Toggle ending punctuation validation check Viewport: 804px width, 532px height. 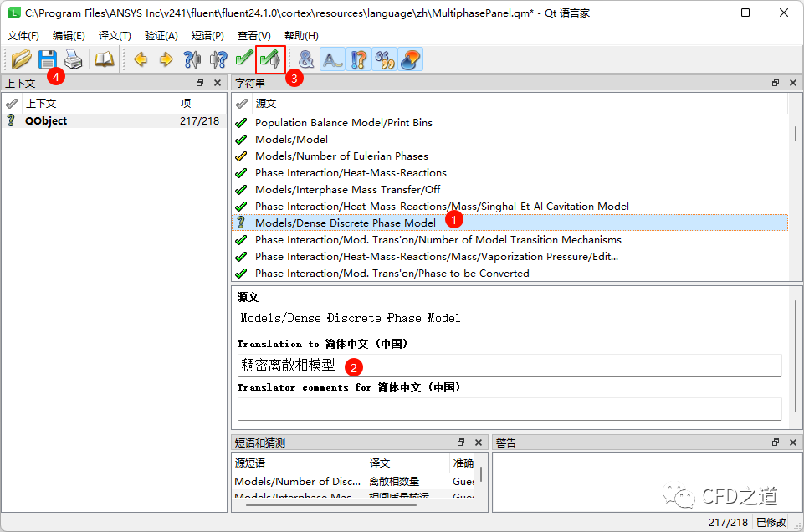pos(358,59)
